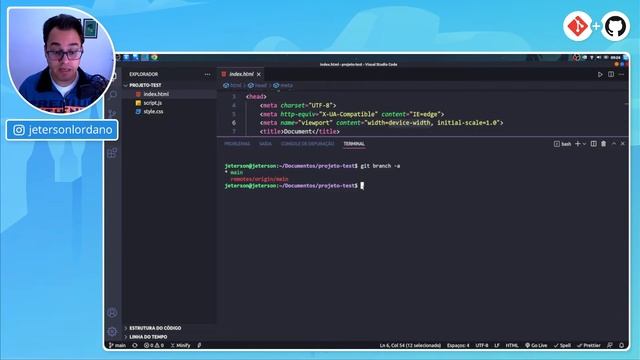
Task: Open editor more actions ellipsis
Action: (x=622, y=74)
